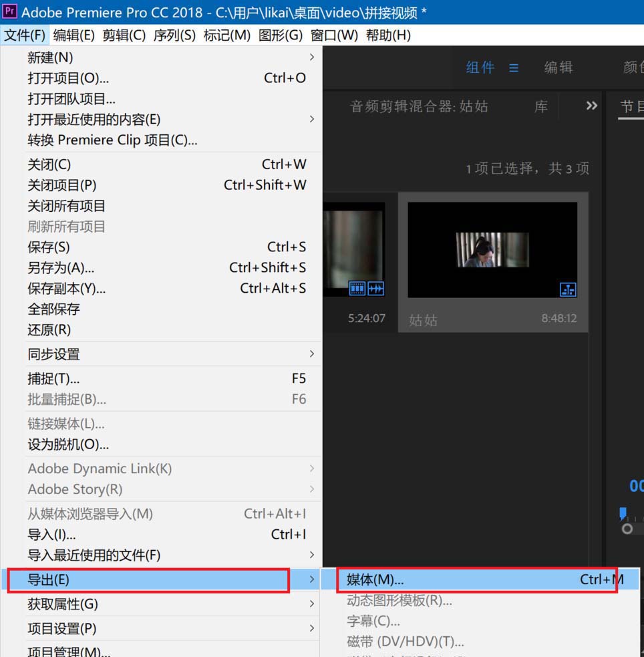This screenshot has height=657, width=644.
Task: Select 媒体(M)... export option
Action: [x=480, y=579]
